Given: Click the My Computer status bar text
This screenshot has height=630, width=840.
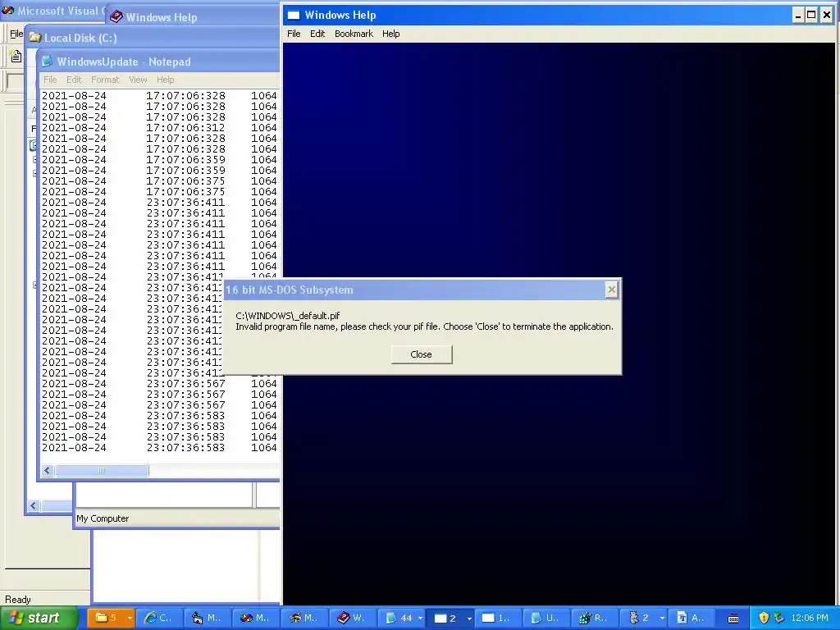Looking at the screenshot, I should 103,518.
